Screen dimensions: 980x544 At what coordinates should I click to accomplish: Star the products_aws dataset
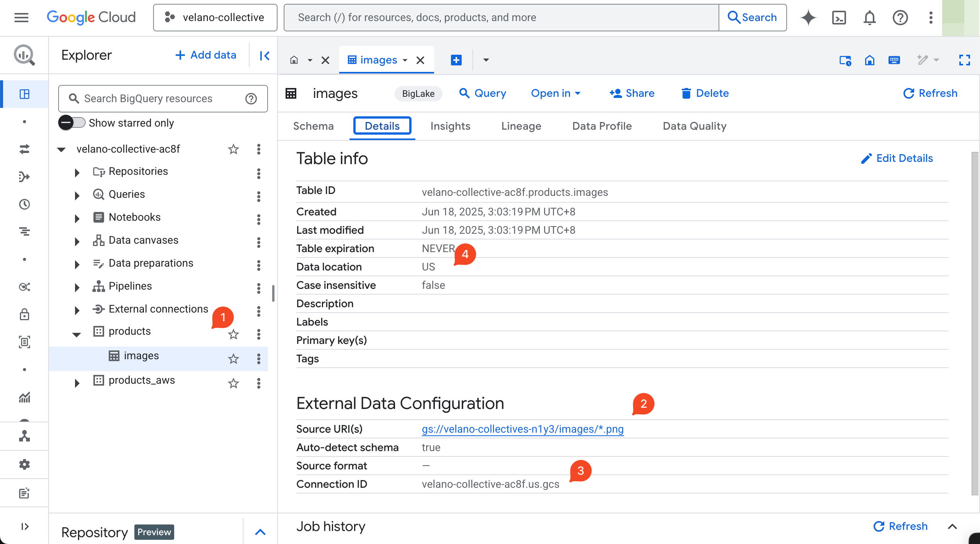coord(234,383)
